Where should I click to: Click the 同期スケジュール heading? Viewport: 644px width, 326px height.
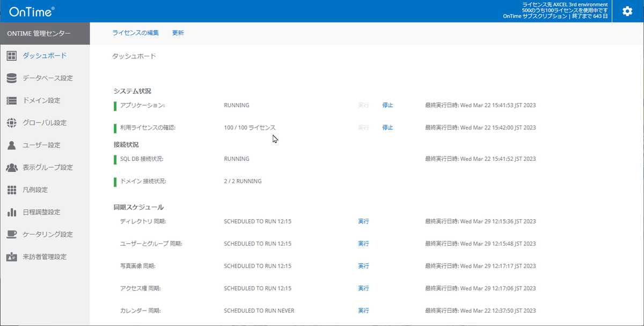pos(138,207)
